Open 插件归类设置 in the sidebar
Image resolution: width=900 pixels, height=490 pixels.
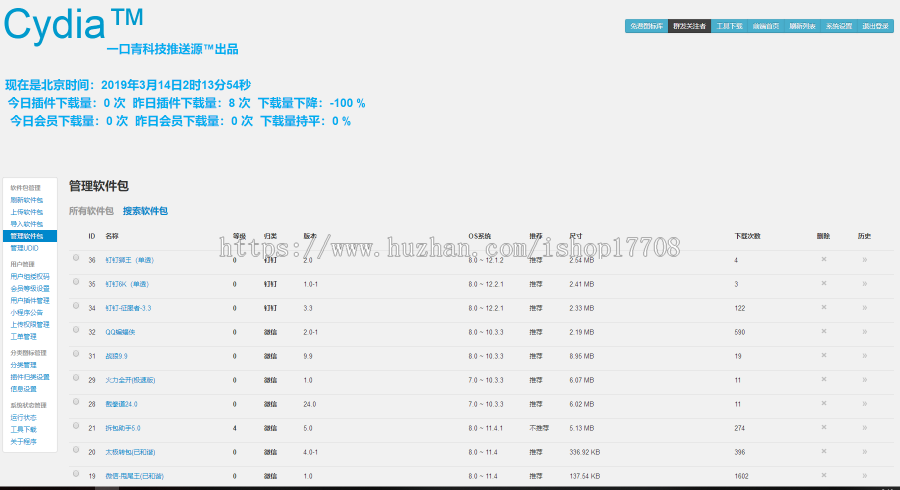[x=30, y=377]
